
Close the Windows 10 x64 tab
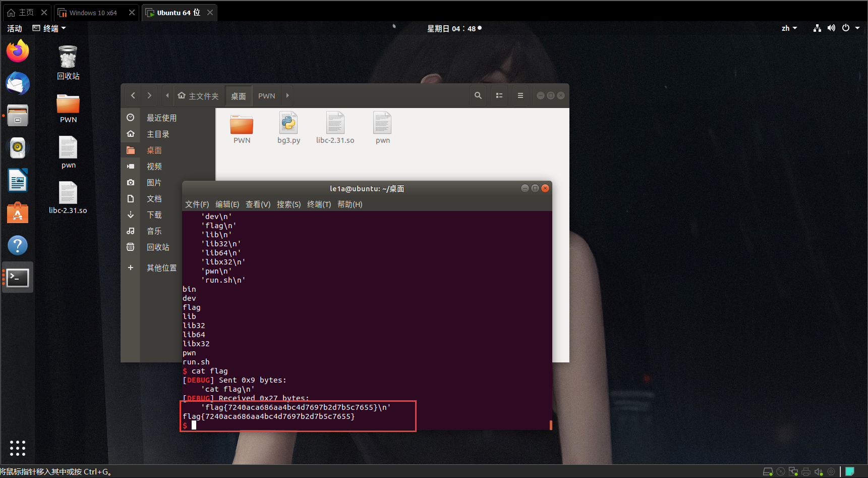[132, 13]
